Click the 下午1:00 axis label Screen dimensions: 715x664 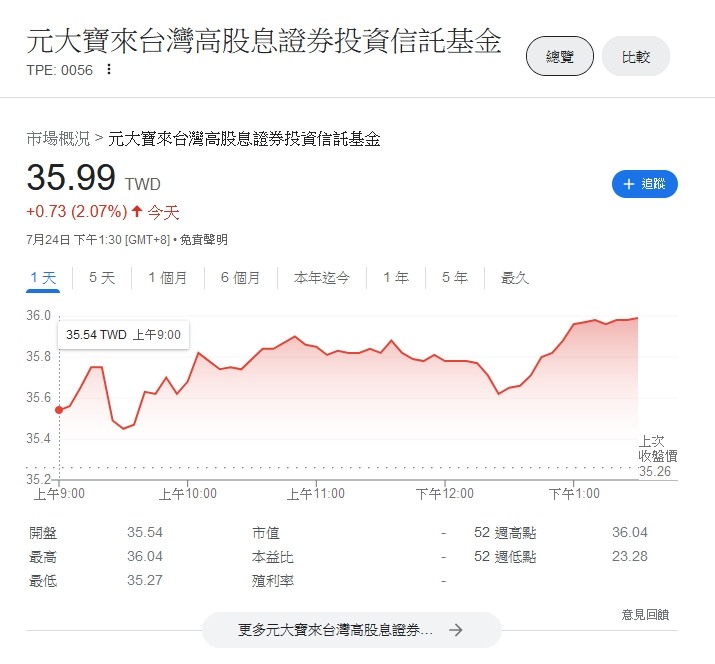pos(574,493)
